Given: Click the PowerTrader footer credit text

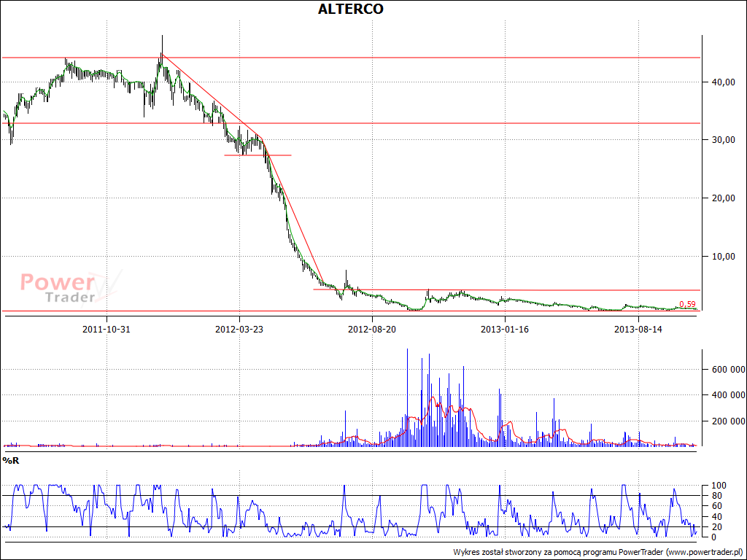Looking at the screenshot, I should (x=597, y=552).
